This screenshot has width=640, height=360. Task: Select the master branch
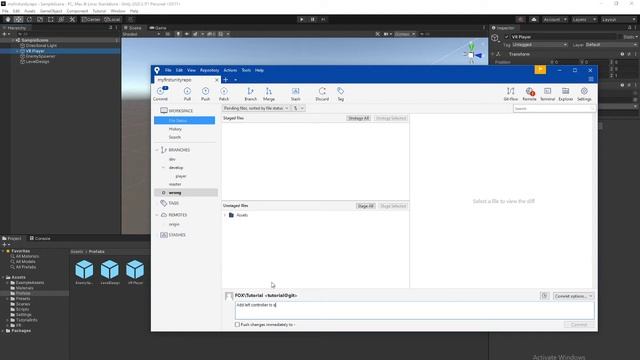click(x=175, y=184)
